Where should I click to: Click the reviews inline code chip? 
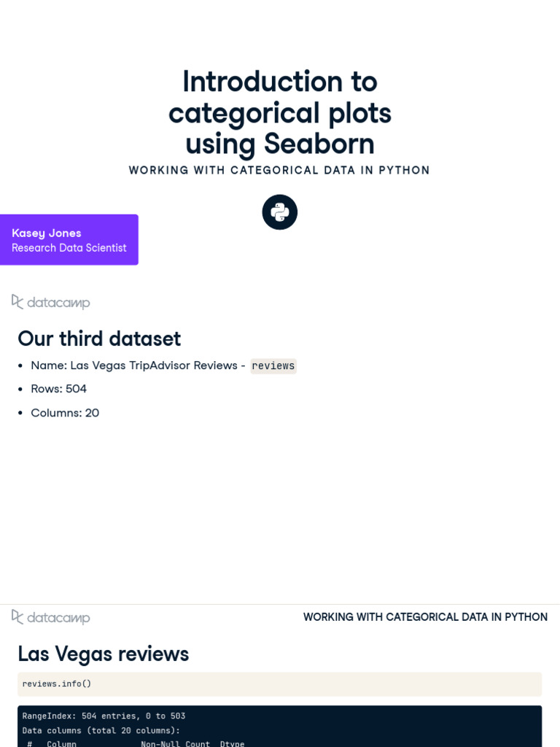point(273,365)
